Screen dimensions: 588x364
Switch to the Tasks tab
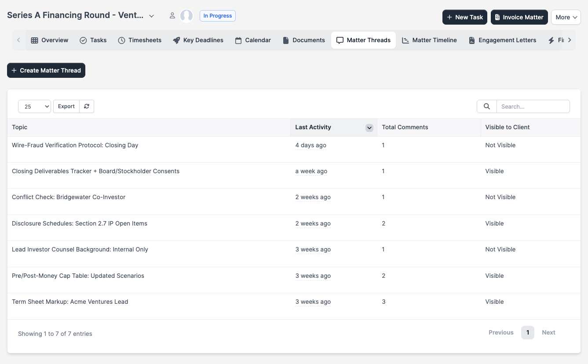pyautogui.click(x=93, y=40)
